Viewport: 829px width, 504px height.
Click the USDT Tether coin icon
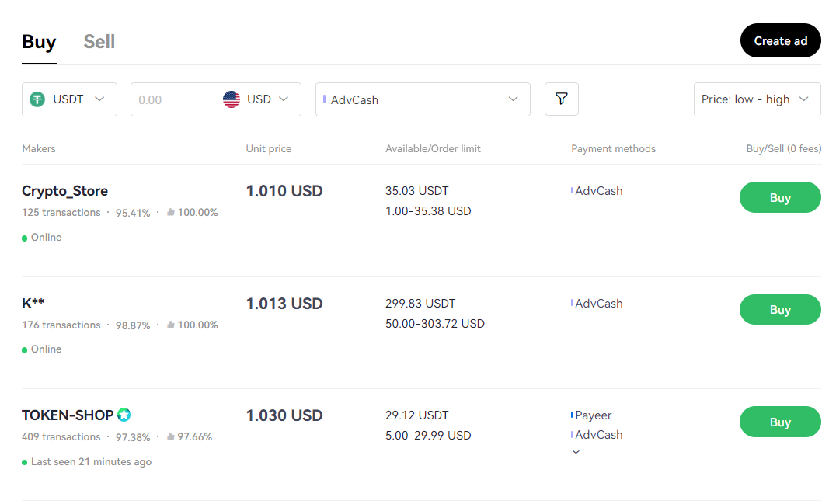pos(37,99)
